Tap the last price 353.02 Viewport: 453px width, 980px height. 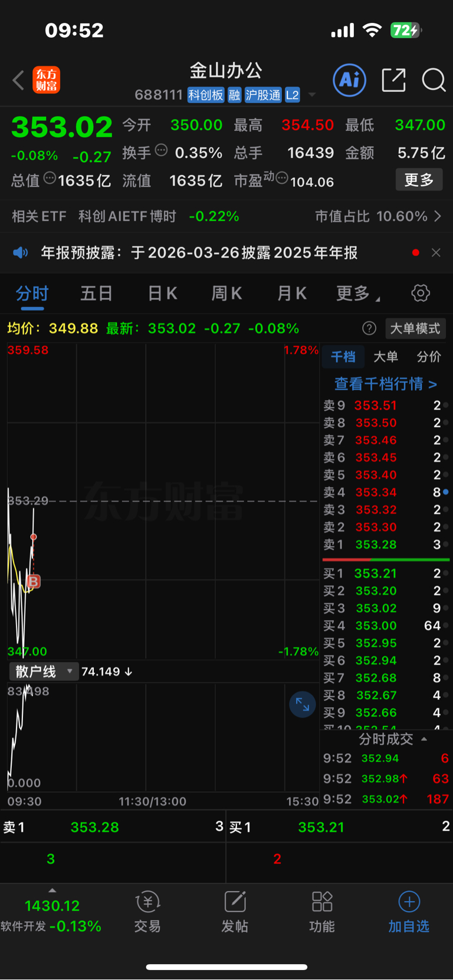(x=61, y=127)
